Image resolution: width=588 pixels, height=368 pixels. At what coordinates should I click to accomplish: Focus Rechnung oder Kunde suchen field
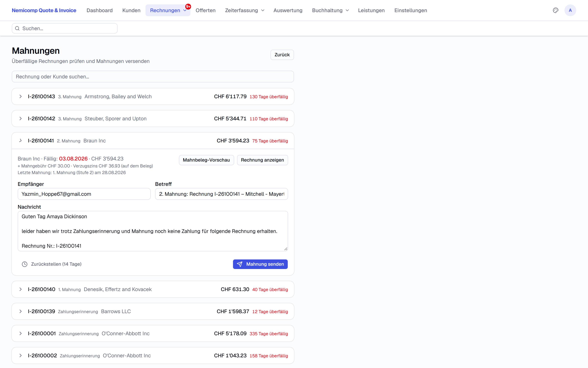coord(153,77)
